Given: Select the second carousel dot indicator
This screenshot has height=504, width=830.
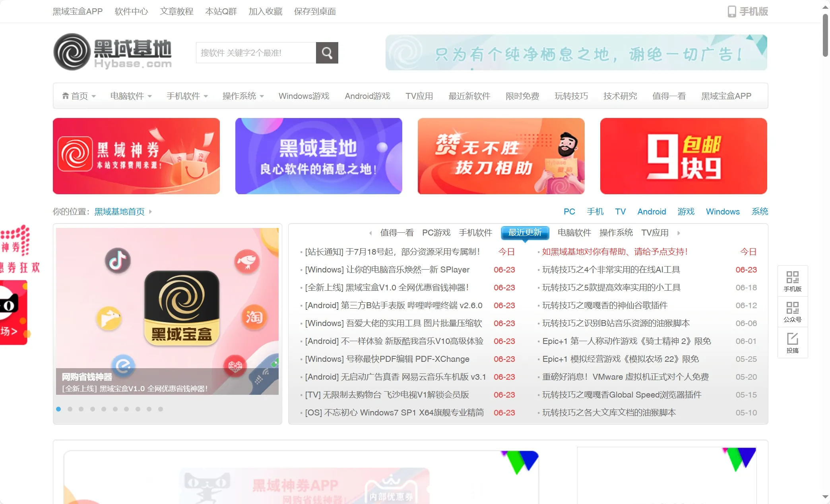Looking at the screenshot, I should 70,409.
